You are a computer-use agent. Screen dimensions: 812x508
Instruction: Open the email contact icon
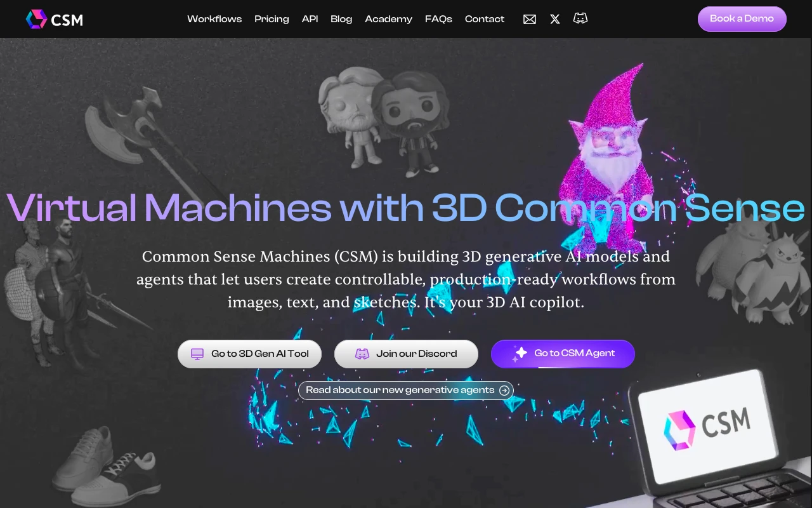click(529, 19)
